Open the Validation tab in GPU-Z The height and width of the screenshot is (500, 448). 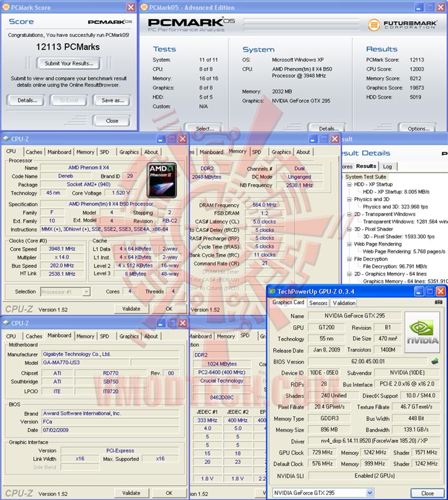[344, 303]
